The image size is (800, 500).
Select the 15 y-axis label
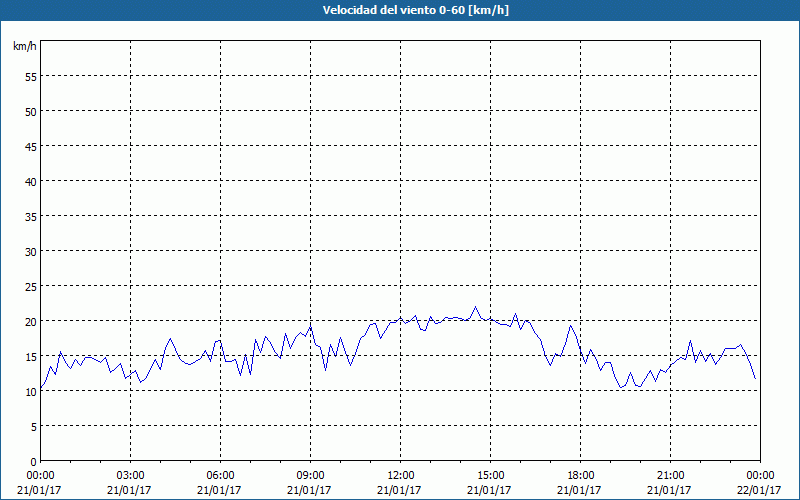coord(31,356)
